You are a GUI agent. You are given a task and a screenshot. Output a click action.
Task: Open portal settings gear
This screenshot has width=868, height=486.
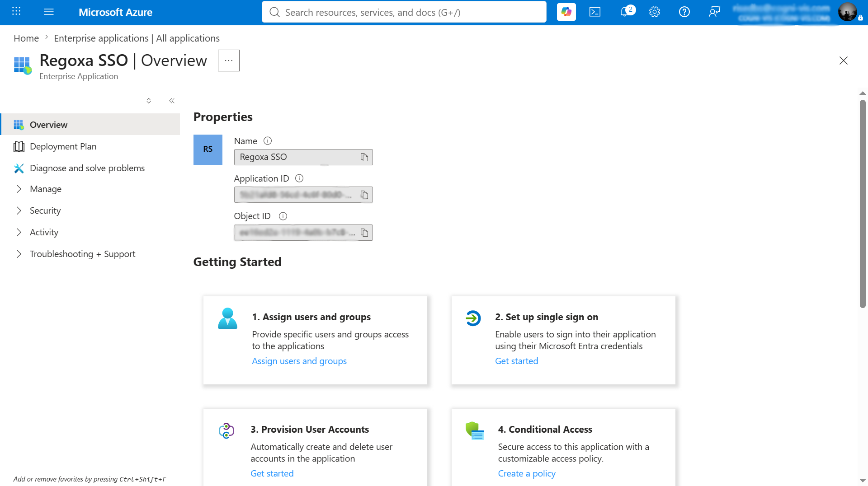pos(655,12)
